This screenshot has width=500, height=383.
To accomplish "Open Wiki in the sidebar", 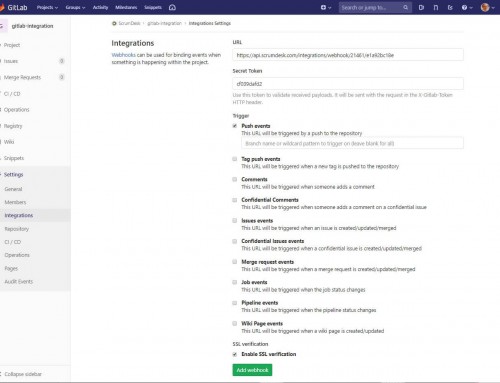I will click(9, 142).
